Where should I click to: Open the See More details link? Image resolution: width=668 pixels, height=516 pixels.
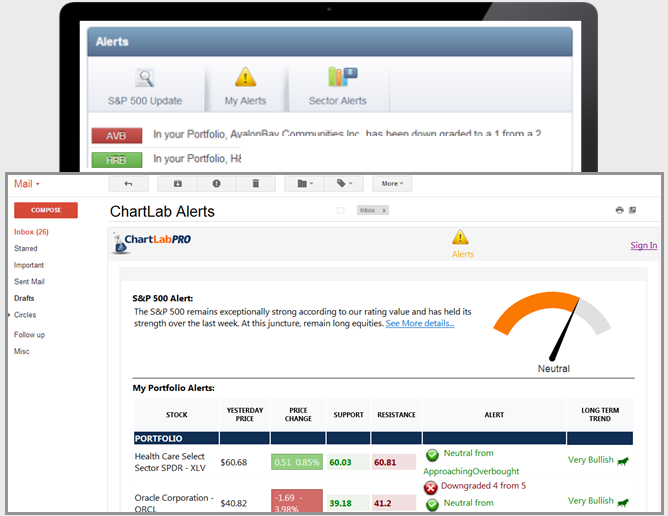[420, 323]
